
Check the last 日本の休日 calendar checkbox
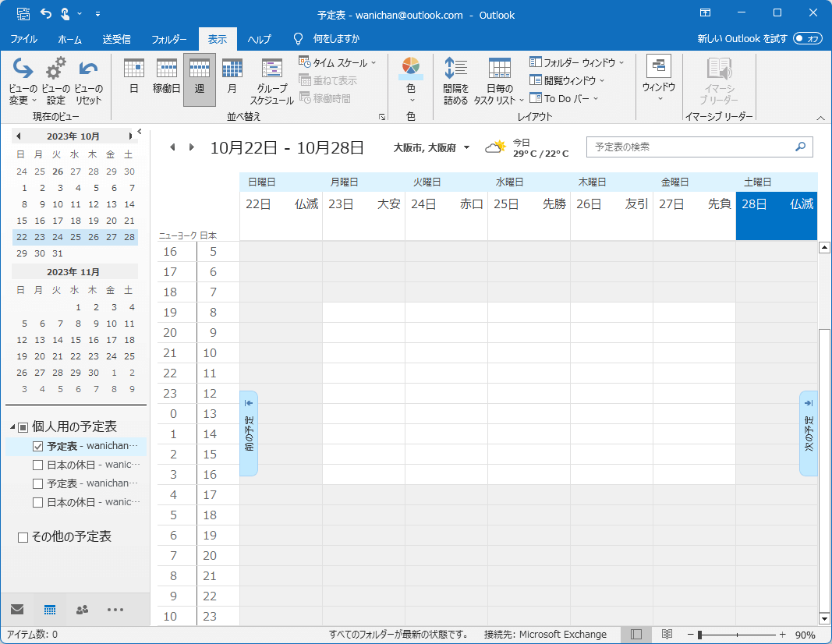[37, 502]
